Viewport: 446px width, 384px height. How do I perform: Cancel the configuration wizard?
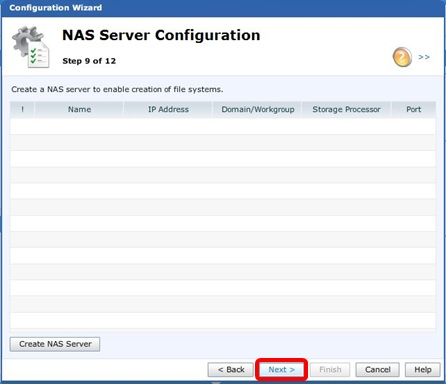pos(377,370)
